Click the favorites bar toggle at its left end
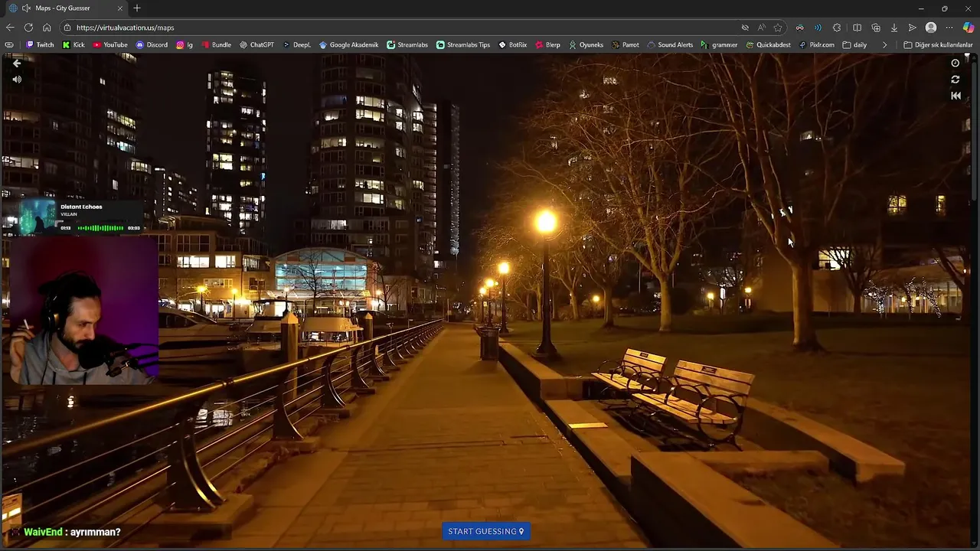The height and width of the screenshot is (551, 980). (x=9, y=45)
